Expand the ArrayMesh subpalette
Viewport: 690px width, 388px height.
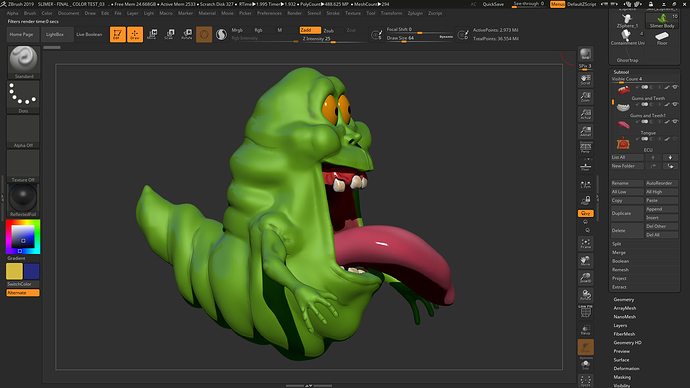tap(624, 308)
